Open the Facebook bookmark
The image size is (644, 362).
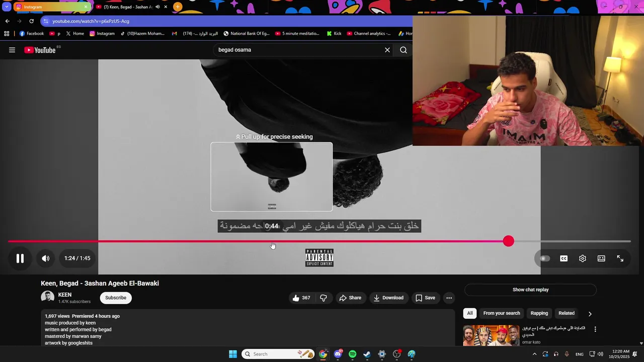pyautogui.click(x=32, y=34)
